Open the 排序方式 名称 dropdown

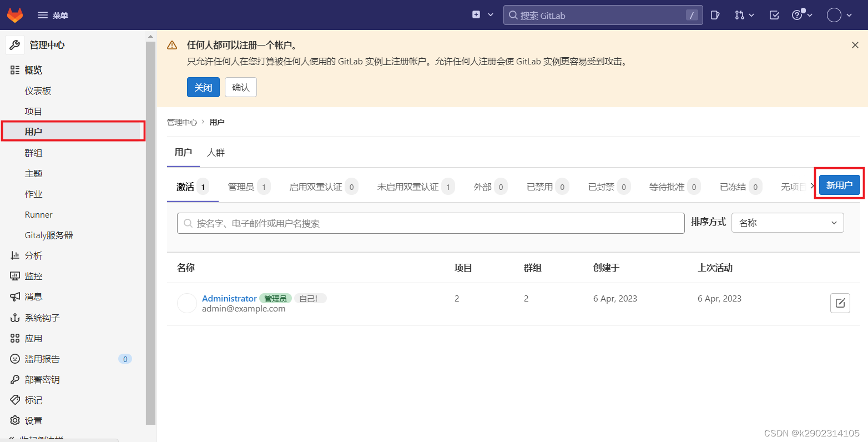(788, 223)
